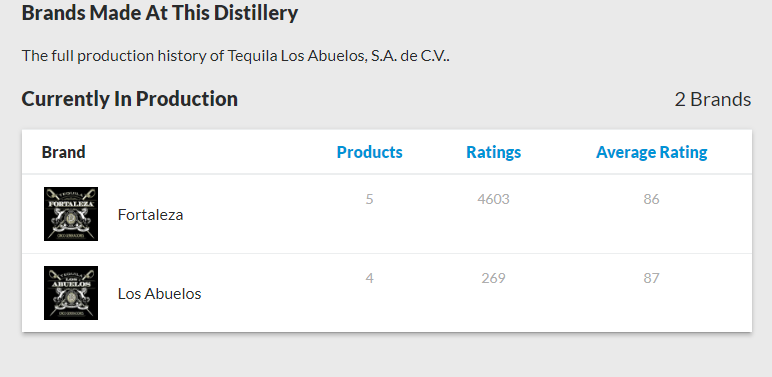Select Fortaleza's ratings count 4603
Image resolution: width=772 pixels, height=377 pixels.
(493, 199)
